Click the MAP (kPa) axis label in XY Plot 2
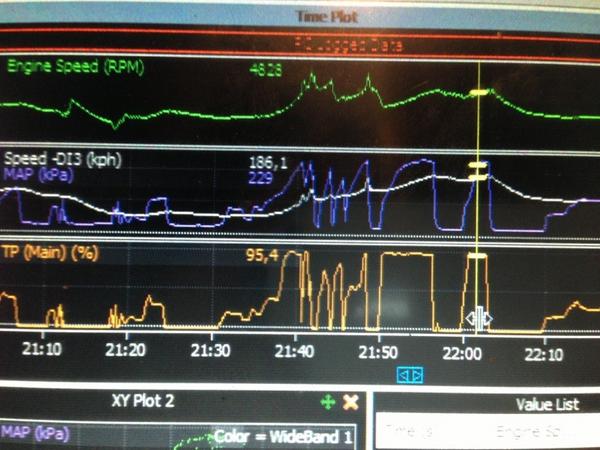Image resolution: width=600 pixels, height=450 pixels. pos(35,433)
